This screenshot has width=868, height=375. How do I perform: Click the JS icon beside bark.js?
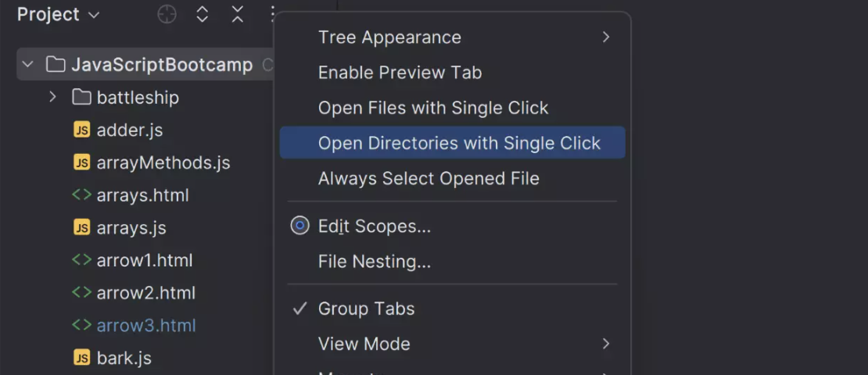click(81, 358)
